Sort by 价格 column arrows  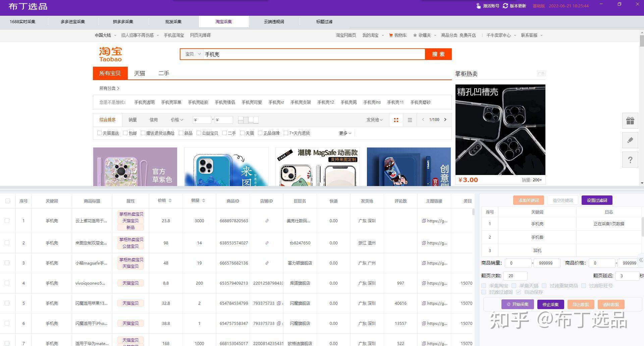click(x=170, y=200)
